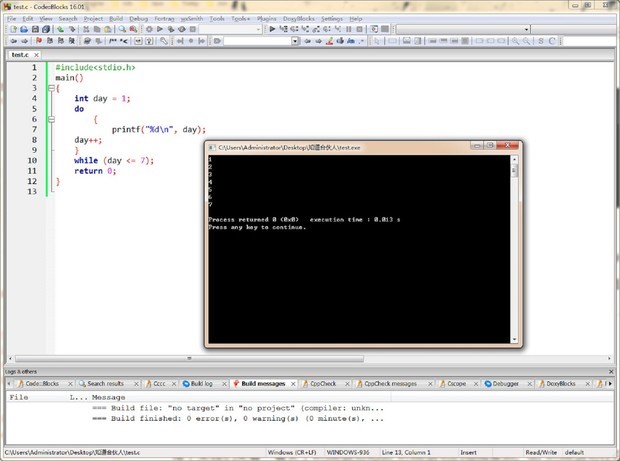The image size is (620, 461).
Task: Close the Build messages tab
Action: [x=293, y=384]
